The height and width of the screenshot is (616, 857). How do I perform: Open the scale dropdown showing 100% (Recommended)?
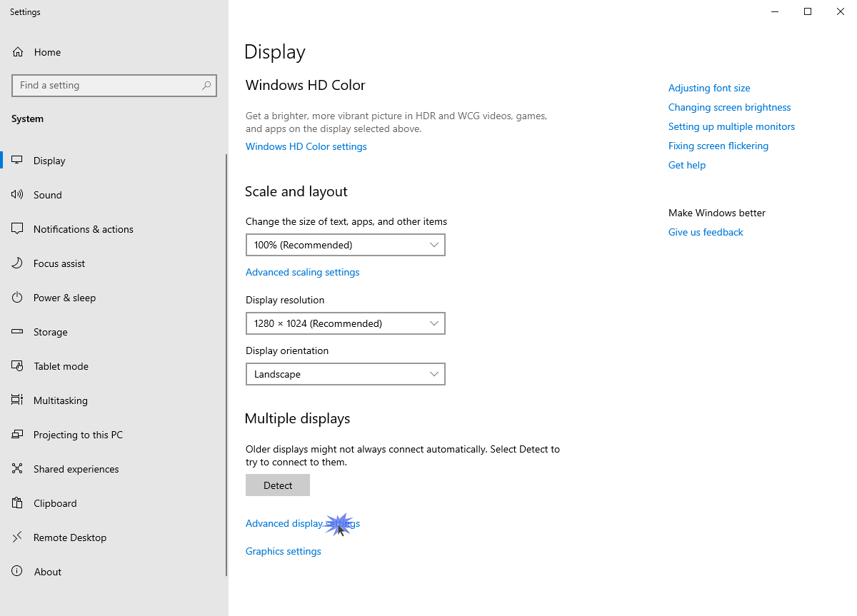coord(346,245)
